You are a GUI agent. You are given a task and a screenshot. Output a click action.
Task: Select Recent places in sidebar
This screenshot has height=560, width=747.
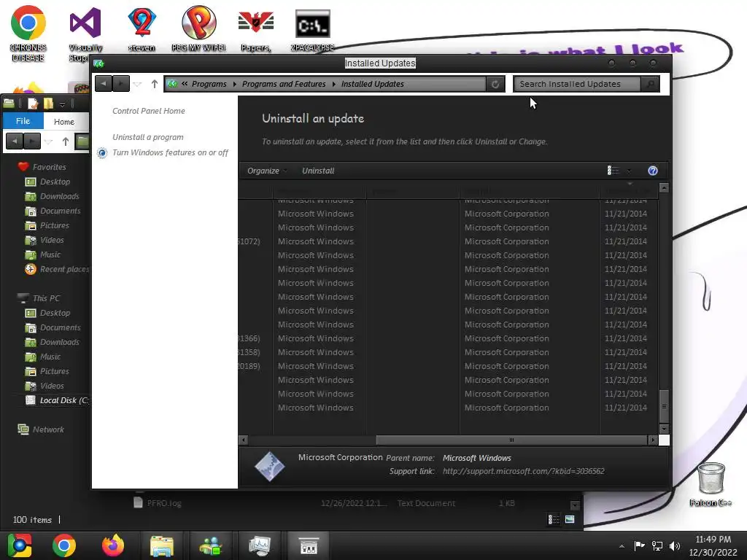(57, 269)
